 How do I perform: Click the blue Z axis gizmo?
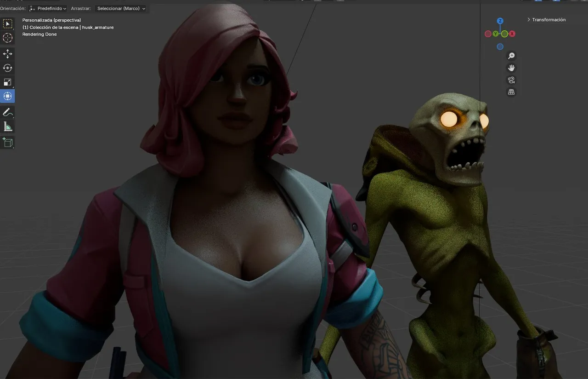[x=500, y=21]
